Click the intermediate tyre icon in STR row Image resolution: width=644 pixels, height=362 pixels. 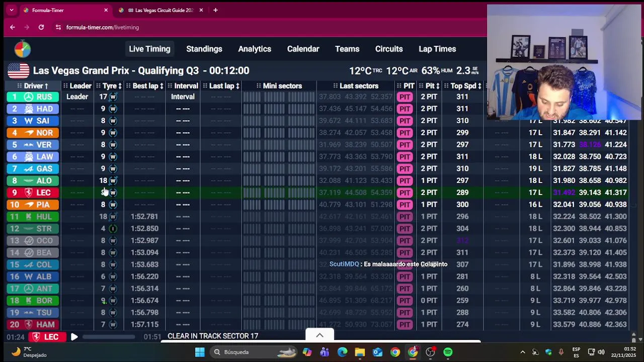[x=113, y=228]
